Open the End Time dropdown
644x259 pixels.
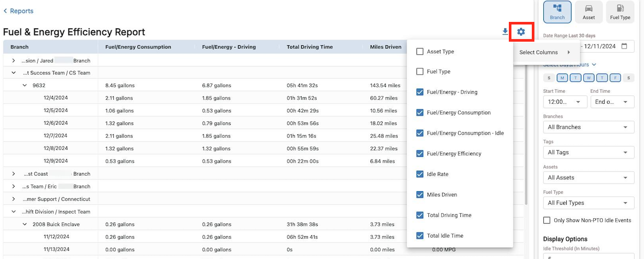coord(612,102)
